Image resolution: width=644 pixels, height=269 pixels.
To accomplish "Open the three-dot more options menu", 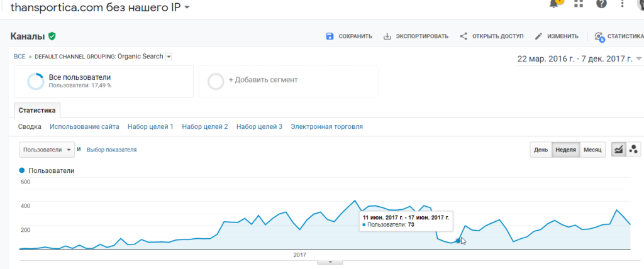I will click(x=623, y=3).
